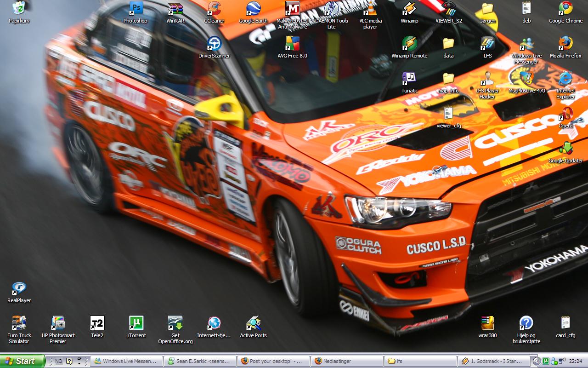Switch to Windows Live Messenger taskbar window
Image resolution: width=588 pixels, height=368 pixels.
point(127,361)
